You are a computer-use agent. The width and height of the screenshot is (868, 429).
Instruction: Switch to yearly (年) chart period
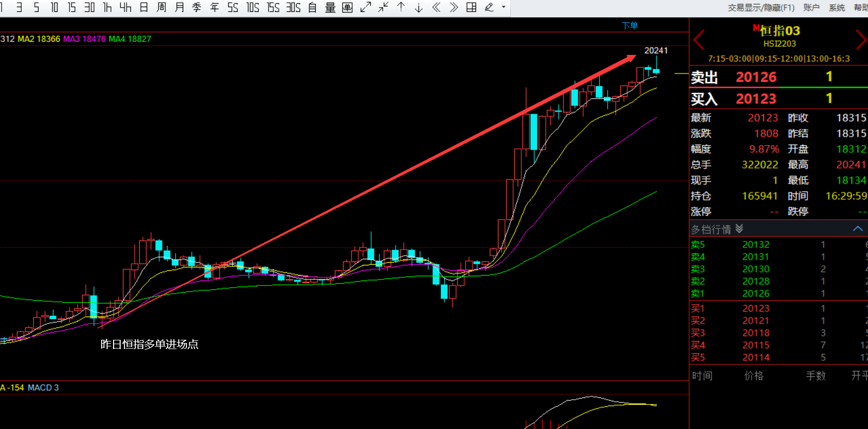click(x=215, y=8)
